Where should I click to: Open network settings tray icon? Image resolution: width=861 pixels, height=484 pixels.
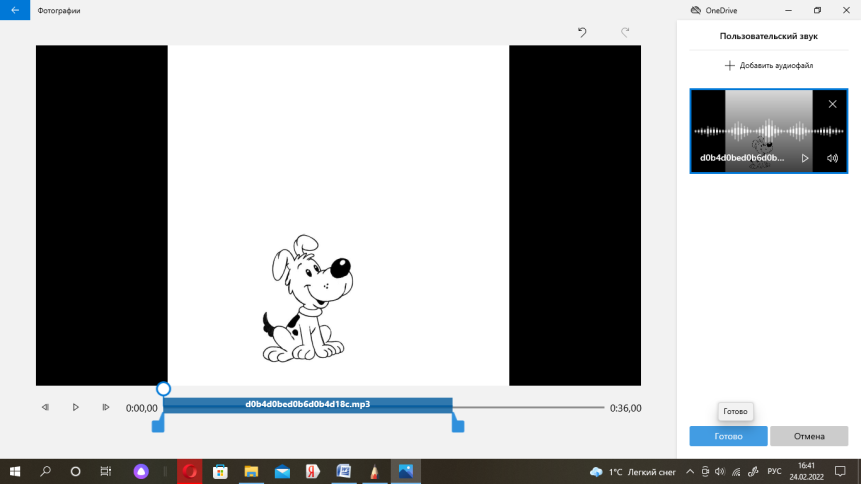[x=736, y=471]
